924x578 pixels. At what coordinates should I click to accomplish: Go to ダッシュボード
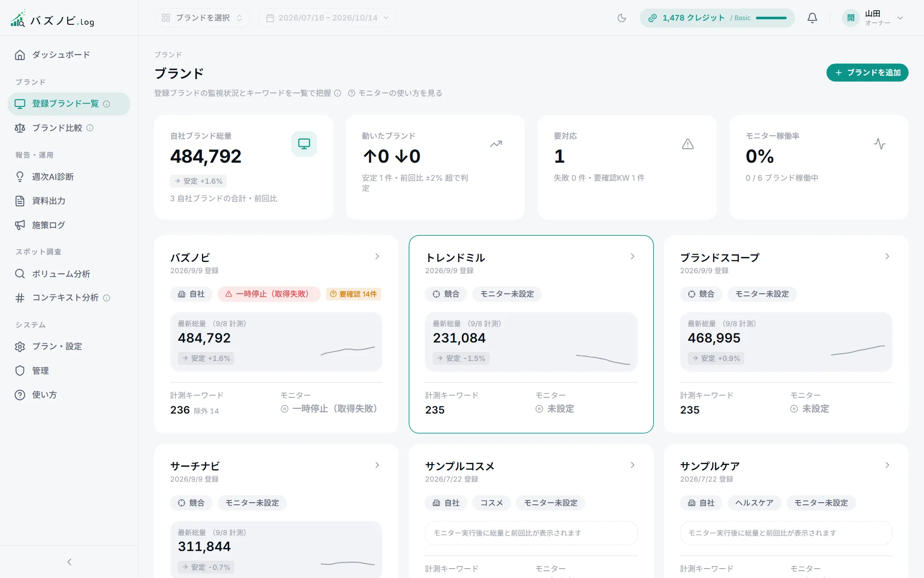coord(69,55)
